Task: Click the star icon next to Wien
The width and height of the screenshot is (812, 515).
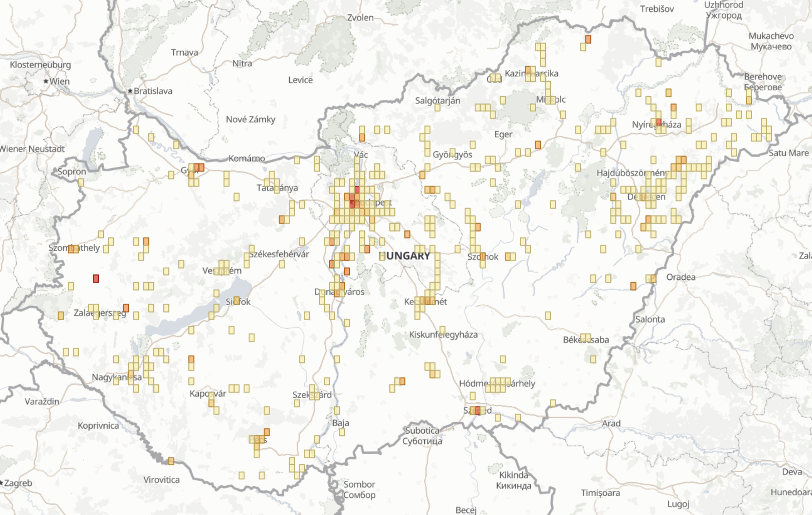Action: [x=46, y=81]
